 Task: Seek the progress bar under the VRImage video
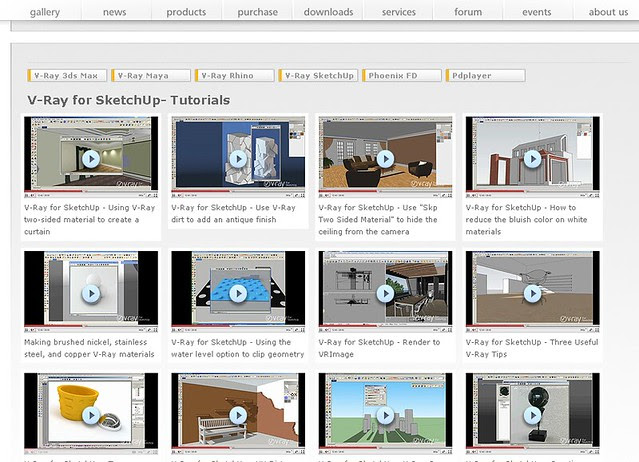click(385, 326)
